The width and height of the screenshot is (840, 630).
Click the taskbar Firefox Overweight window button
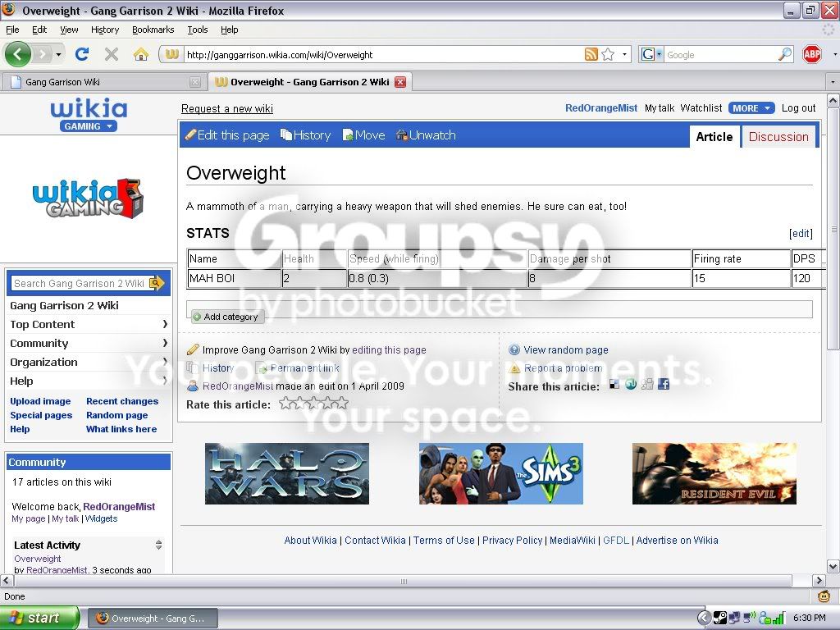click(152, 619)
